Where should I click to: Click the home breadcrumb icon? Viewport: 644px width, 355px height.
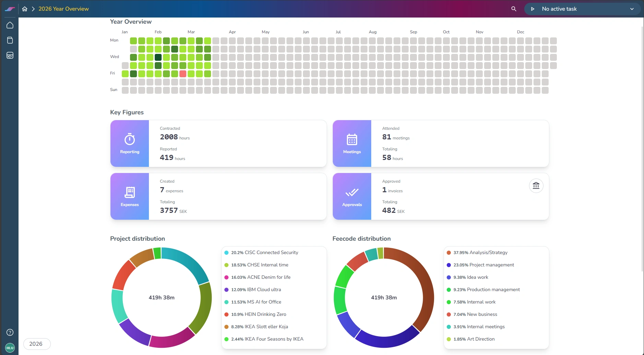coord(25,9)
